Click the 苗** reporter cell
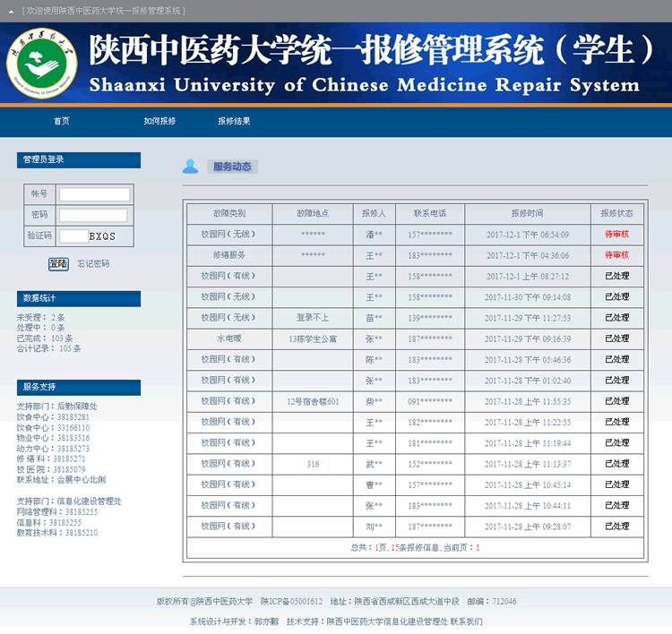This screenshot has width=672, height=634. (x=375, y=318)
